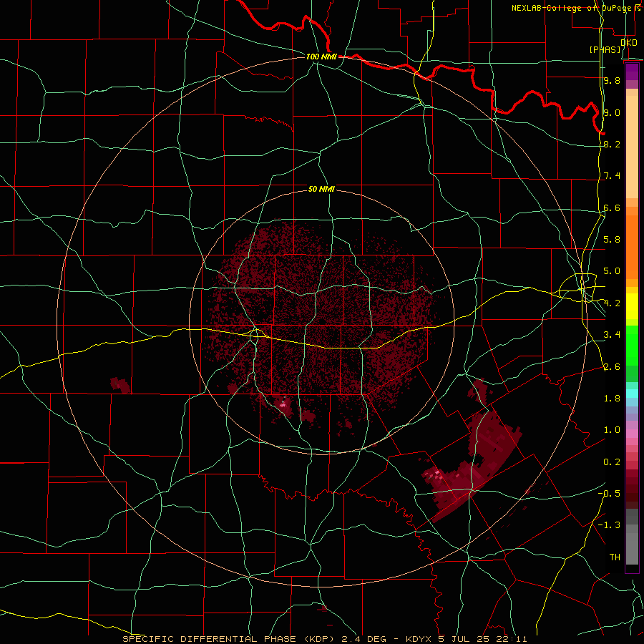Click the 2.6 scale label

(612, 366)
